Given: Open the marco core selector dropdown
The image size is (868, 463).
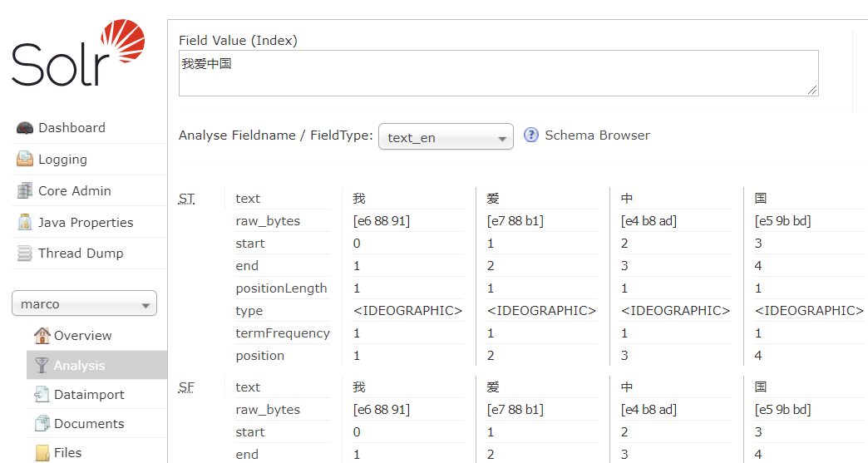Looking at the screenshot, I should [x=84, y=304].
